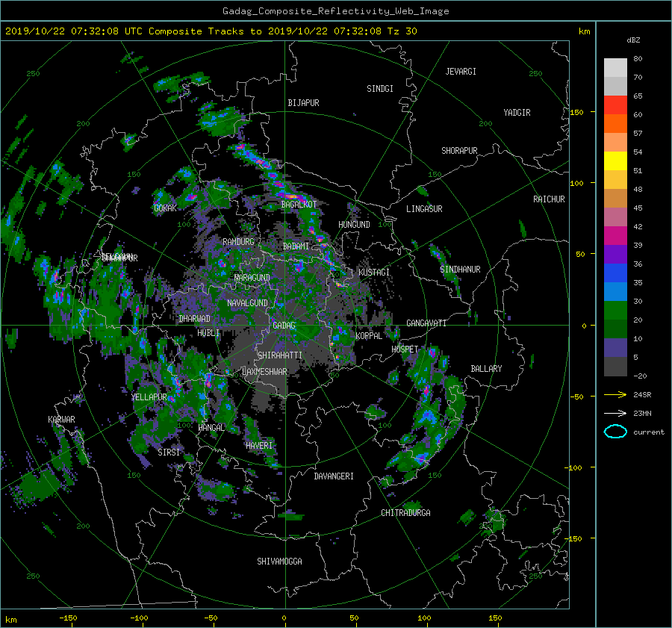Click the GANGAVATI town label
672x628 pixels.
coord(426,323)
